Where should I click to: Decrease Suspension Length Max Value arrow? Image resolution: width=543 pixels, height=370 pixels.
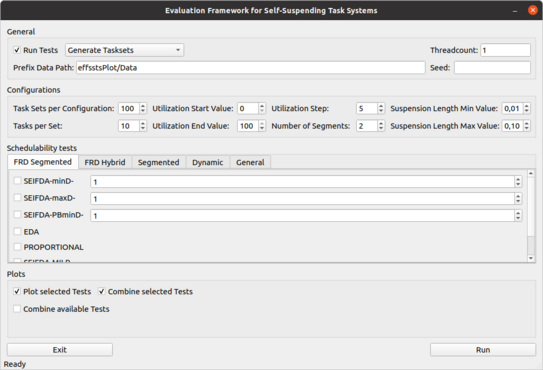pos(526,129)
